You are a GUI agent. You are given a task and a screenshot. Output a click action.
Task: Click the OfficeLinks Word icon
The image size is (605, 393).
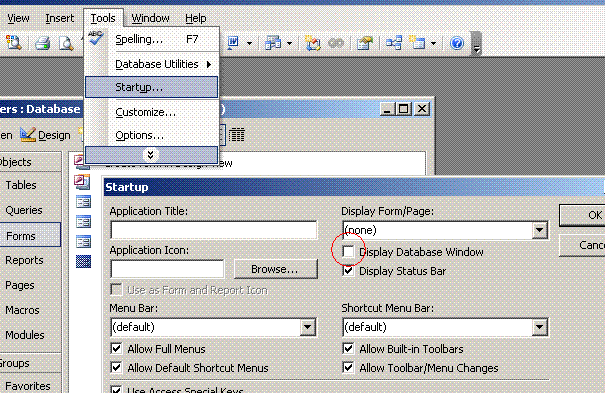click(233, 43)
